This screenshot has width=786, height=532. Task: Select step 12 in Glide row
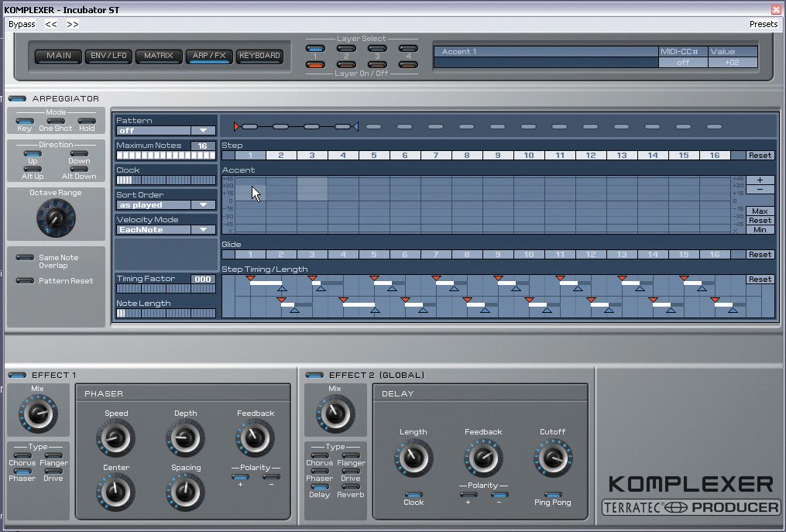pyautogui.click(x=591, y=254)
